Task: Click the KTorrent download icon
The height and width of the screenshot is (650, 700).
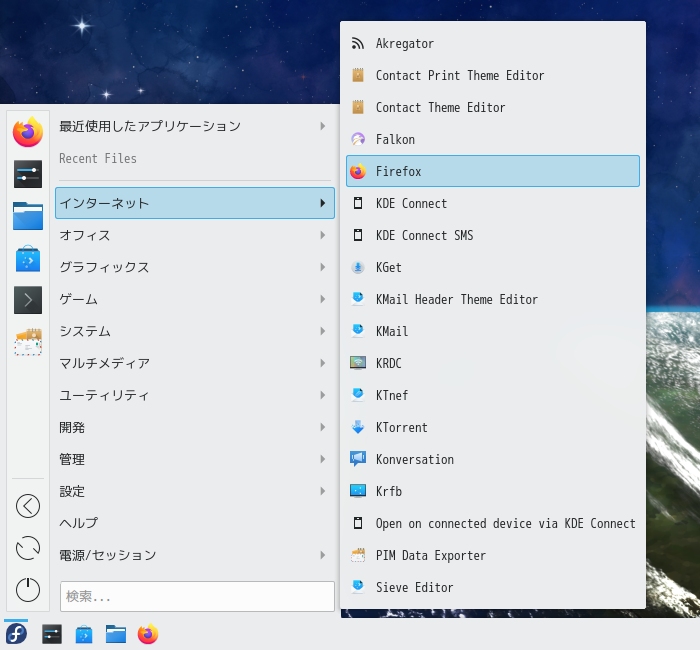Action: (x=358, y=427)
